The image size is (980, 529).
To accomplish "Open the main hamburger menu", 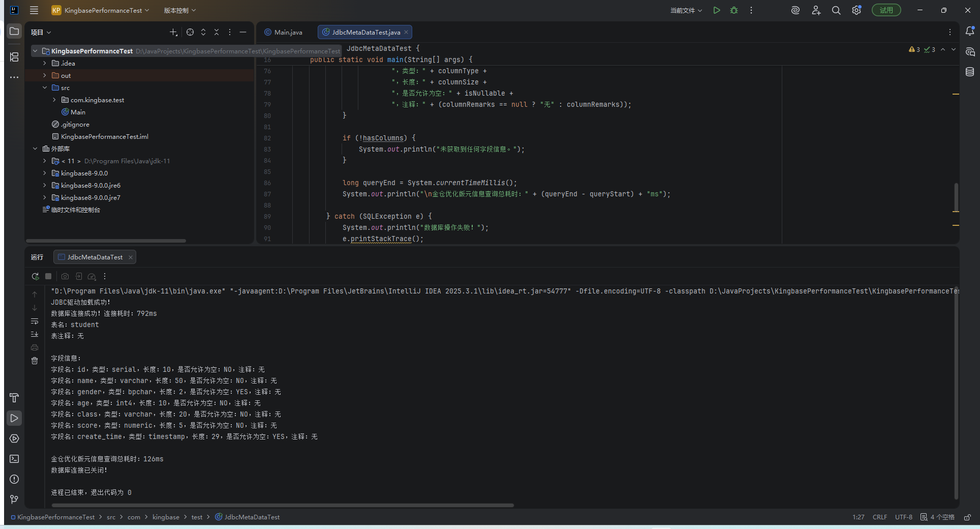I will coord(34,10).
